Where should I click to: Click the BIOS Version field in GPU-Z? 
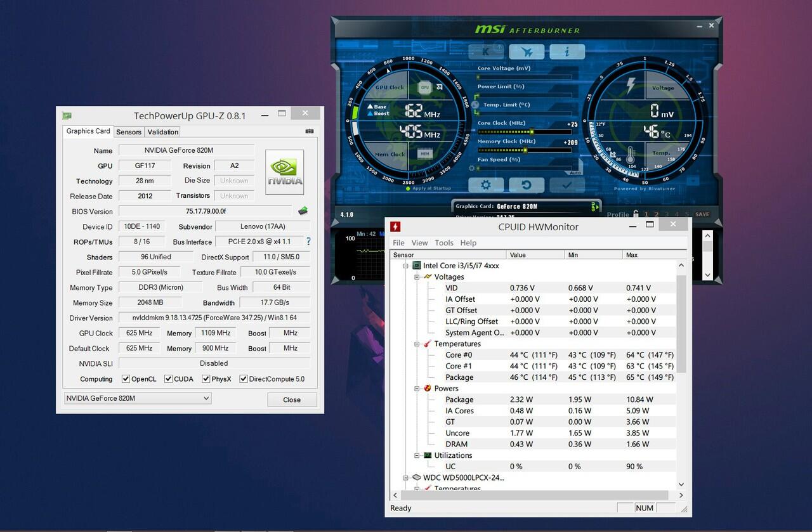(206, 211)
